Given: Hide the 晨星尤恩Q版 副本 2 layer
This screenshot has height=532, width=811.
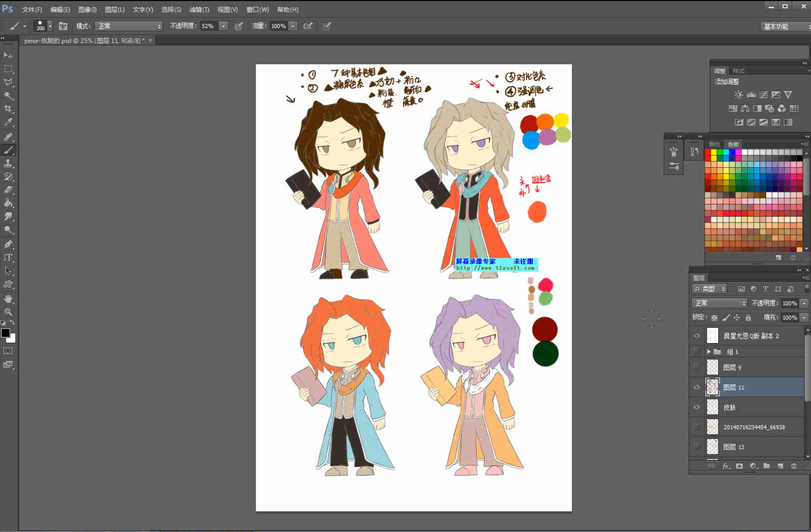Looking at the screenshot, I should [x=696, y=336].
